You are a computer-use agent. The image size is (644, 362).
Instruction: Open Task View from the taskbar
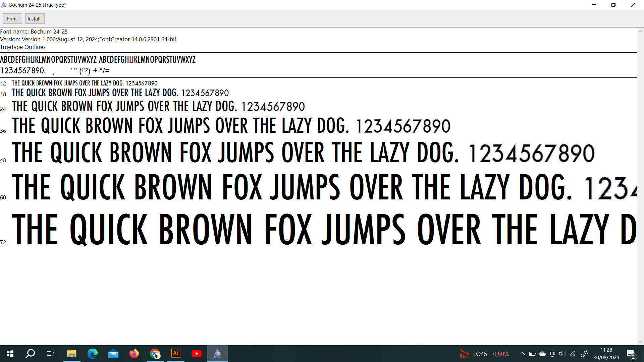(50, 354)
